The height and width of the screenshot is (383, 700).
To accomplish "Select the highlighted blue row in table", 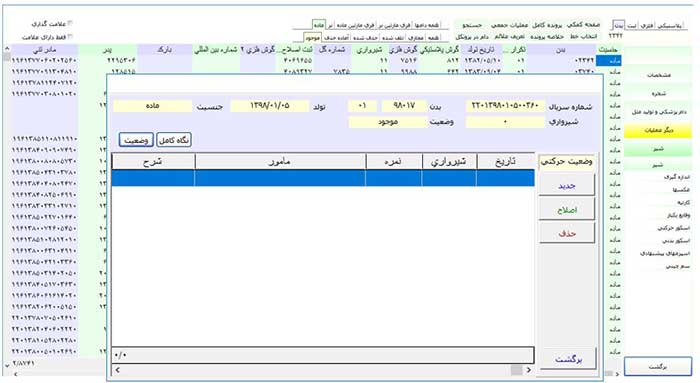I will tap(323, 178).
